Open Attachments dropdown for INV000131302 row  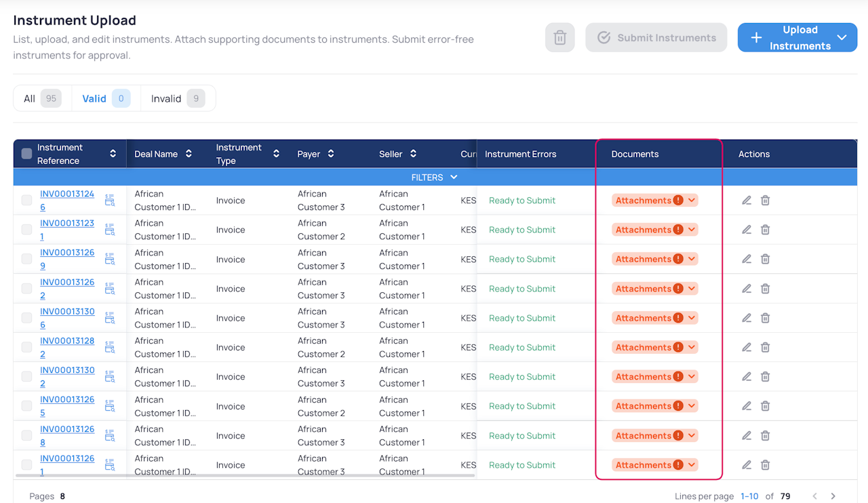(x=691, y=377)
